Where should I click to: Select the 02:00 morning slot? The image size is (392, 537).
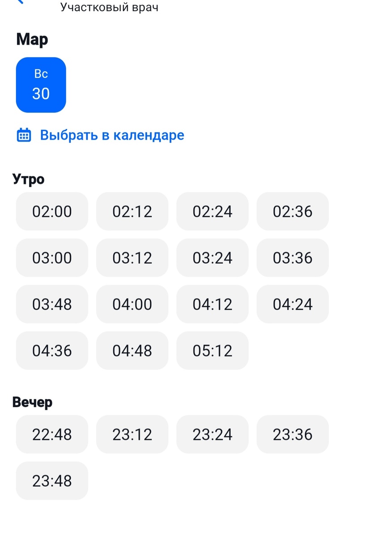[52, 211]
